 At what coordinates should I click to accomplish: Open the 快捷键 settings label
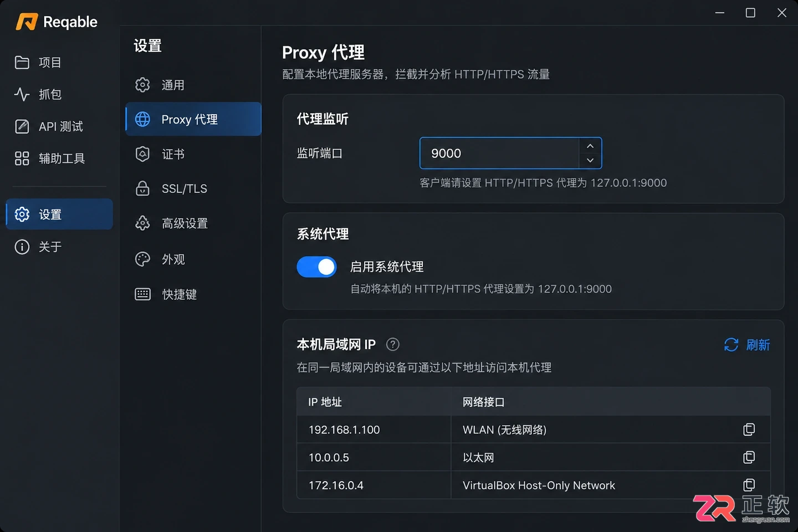(x=180, y=294)
